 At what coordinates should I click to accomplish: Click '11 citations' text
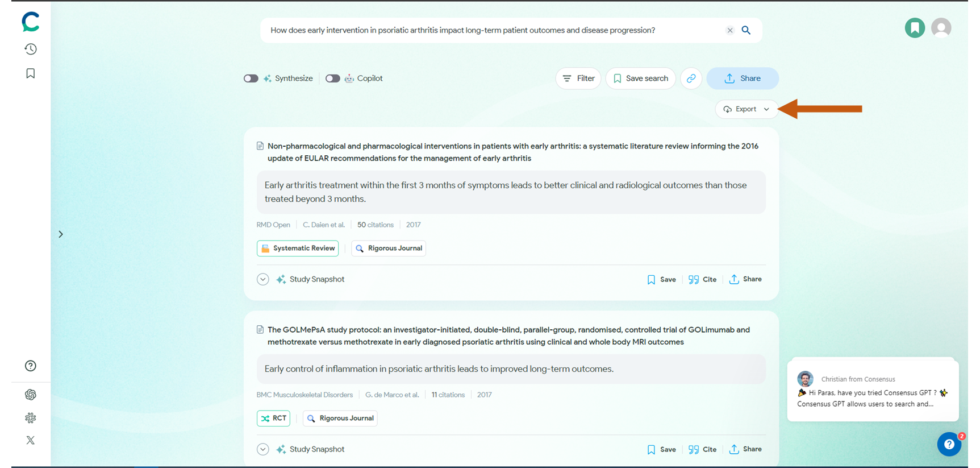(448, 395)
